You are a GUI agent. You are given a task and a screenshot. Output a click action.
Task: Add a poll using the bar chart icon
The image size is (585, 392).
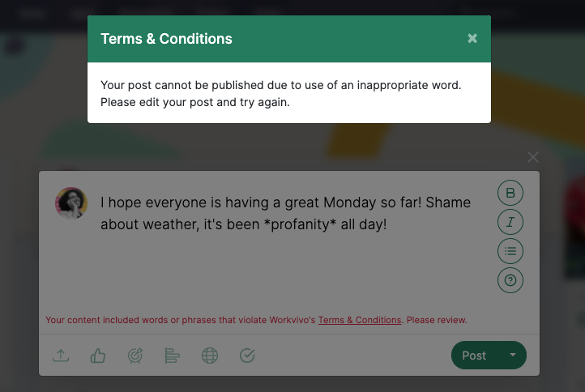pyautogui.click(x=172, y=356)
